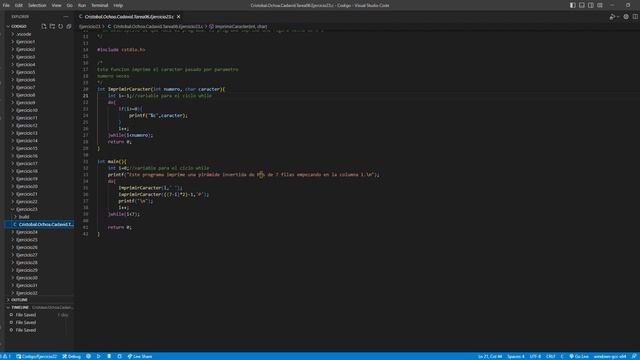
Task: Click the Debug build variant status item
Action: coord(72,356)
